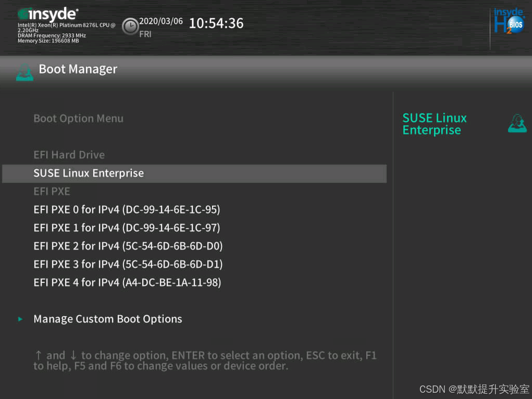This screenshot has height=399, width=532.
Task: Choose EFI PXE 0 for IPv4 (DC-99-14-6E-1C-95)
Action: coord(127,210)
